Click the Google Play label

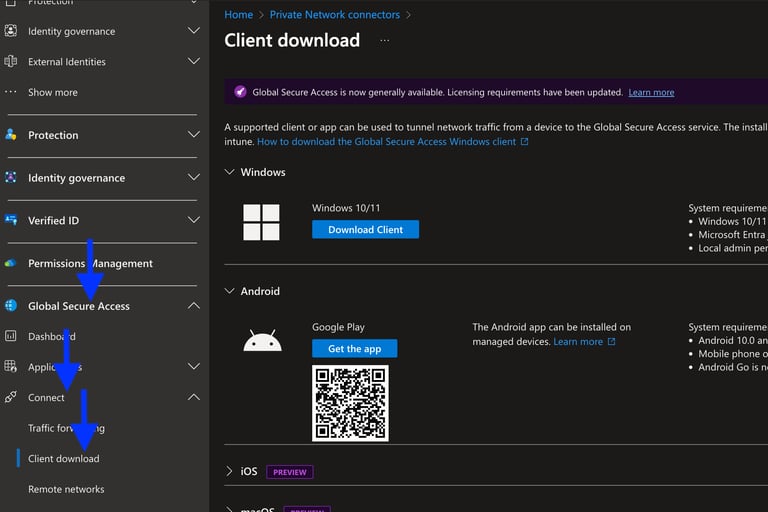[338, 327]
